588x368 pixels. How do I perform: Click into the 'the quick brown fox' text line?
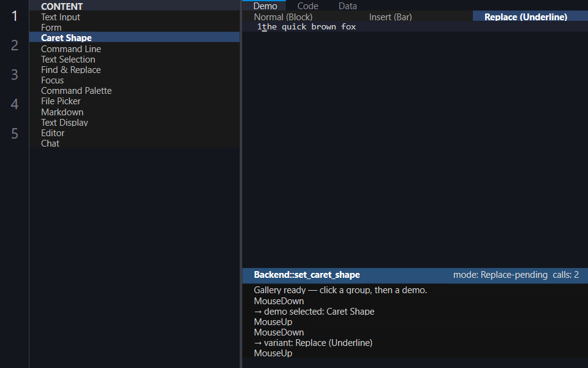pos(309,26)
